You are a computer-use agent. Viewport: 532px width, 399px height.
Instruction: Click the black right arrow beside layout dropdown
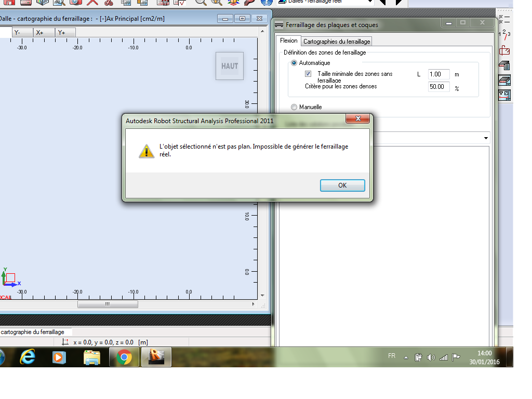[399, 2]
